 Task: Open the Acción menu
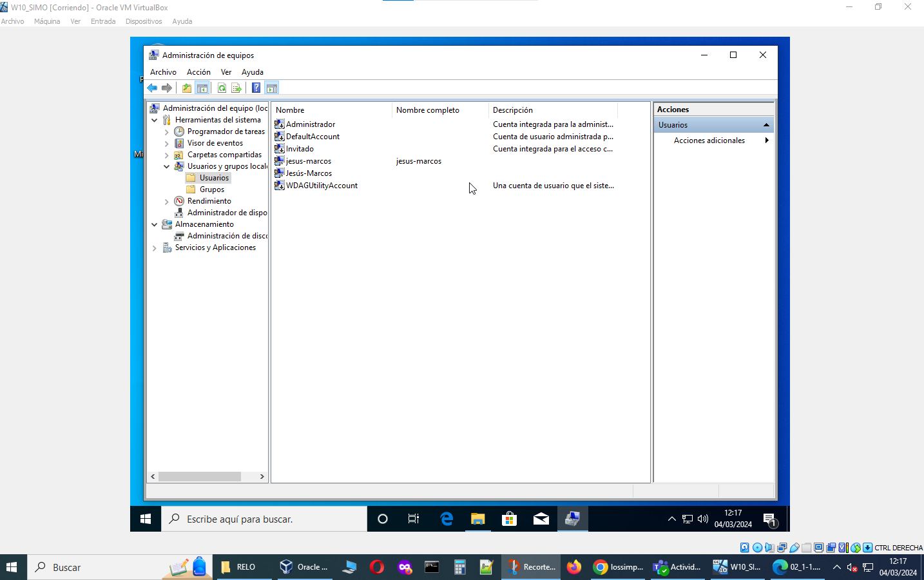click(x=198, y=72)
